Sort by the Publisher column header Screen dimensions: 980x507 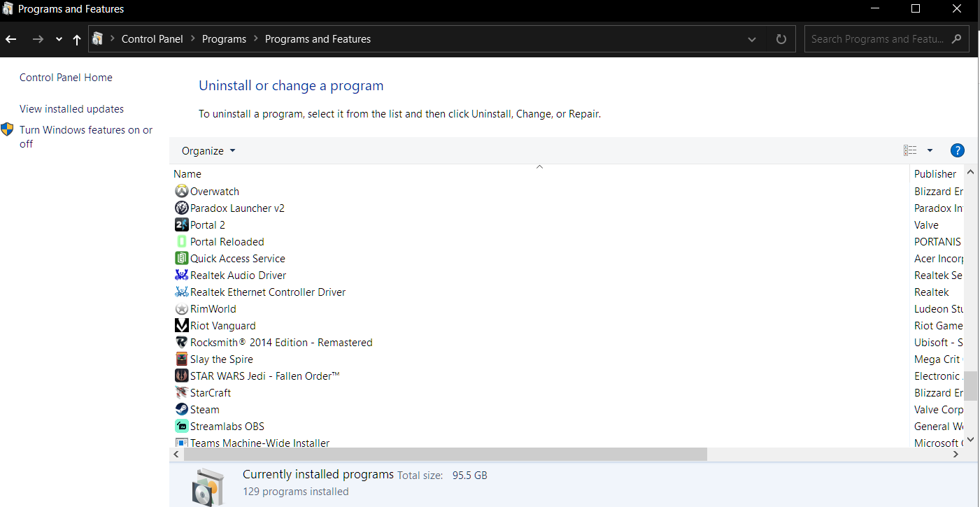(936, 174)
